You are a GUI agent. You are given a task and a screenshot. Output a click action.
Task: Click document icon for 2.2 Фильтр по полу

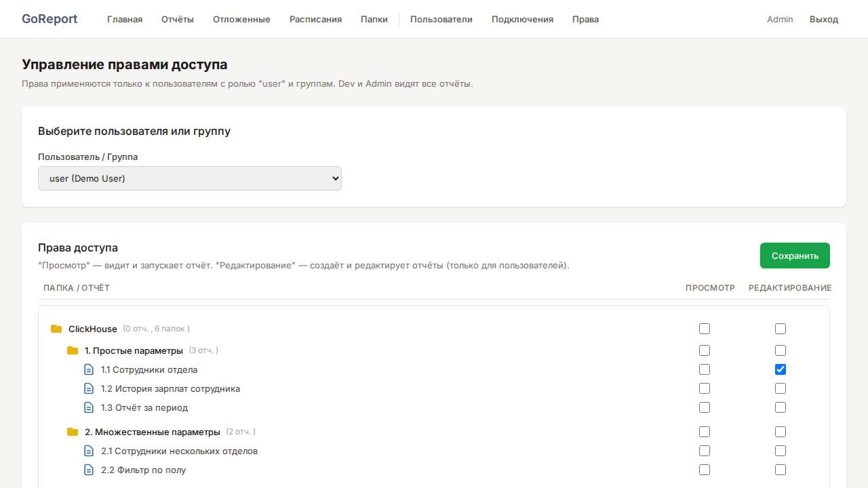point(89,470)
